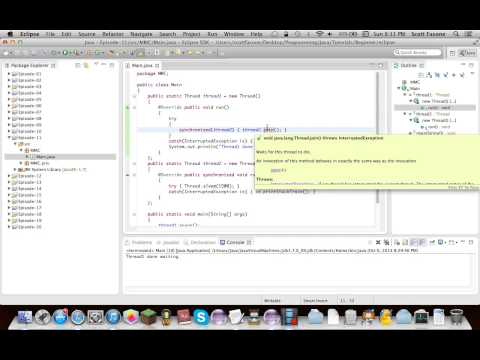This screenshot has height=360, width=480.
Task: Open the Trash in the Dock
Action: pyautogui.click(x=456, y=317)
